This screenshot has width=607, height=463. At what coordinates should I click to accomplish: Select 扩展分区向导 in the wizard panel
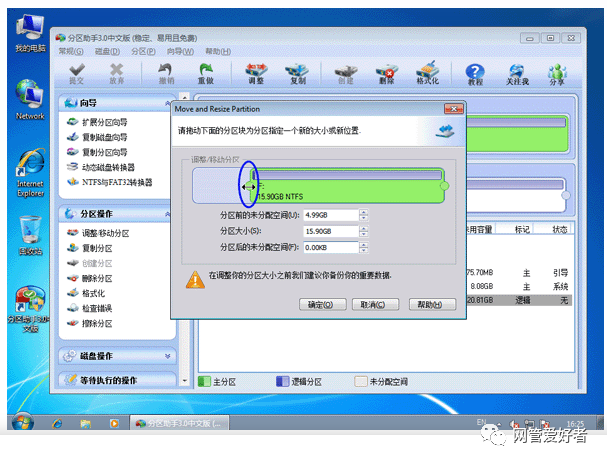pyautogui.click(x=103, y=122)
